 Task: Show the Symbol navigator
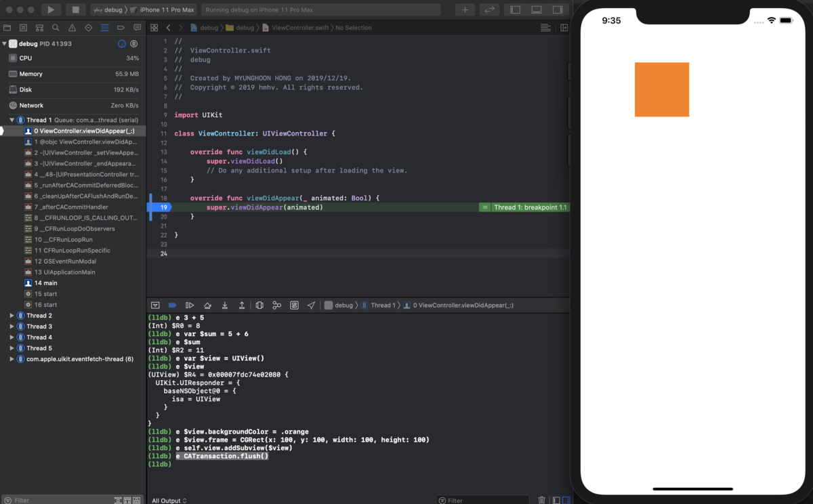(39, 28)
